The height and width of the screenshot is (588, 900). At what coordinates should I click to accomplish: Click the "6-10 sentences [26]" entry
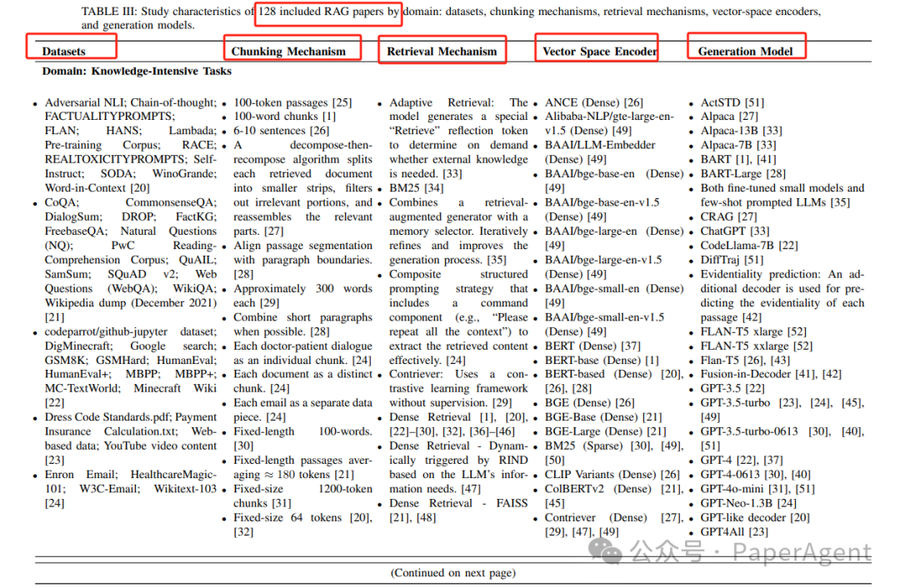[282, 131]
